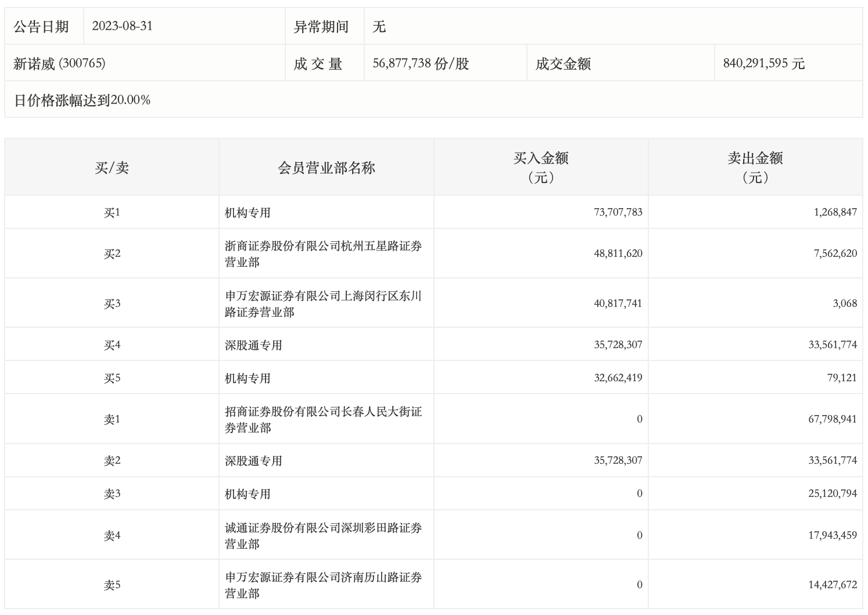Open 申万宏源 济南历山路证券营业部 entry
The width and height of the screenshot is (868, 615).
coord(323,585)
